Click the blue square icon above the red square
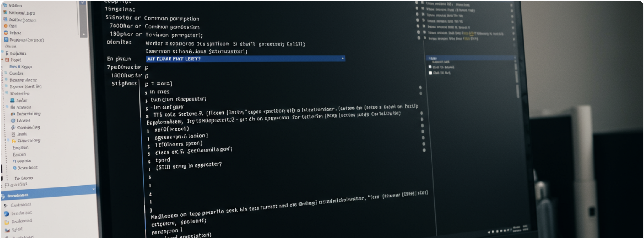 click(6, 40)
